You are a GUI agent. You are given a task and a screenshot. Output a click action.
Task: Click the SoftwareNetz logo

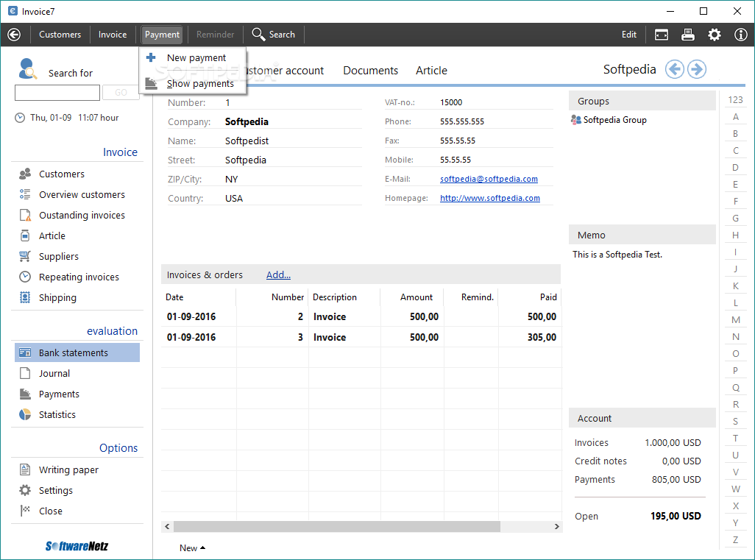[x=77, y=546]
